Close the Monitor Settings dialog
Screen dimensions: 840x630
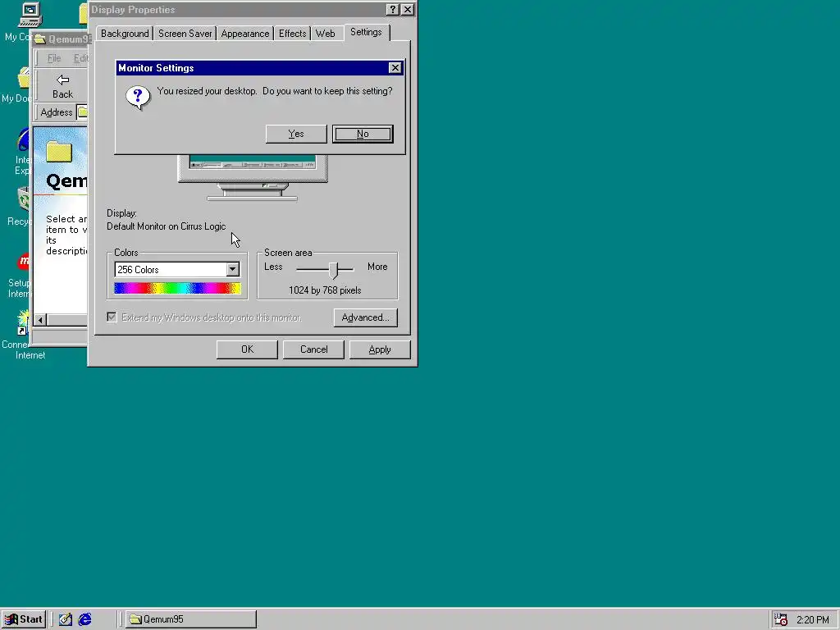[x=395, y=68]
